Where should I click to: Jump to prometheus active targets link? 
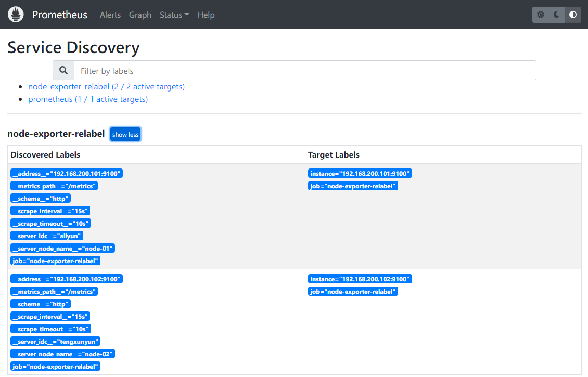coord(88,99)
